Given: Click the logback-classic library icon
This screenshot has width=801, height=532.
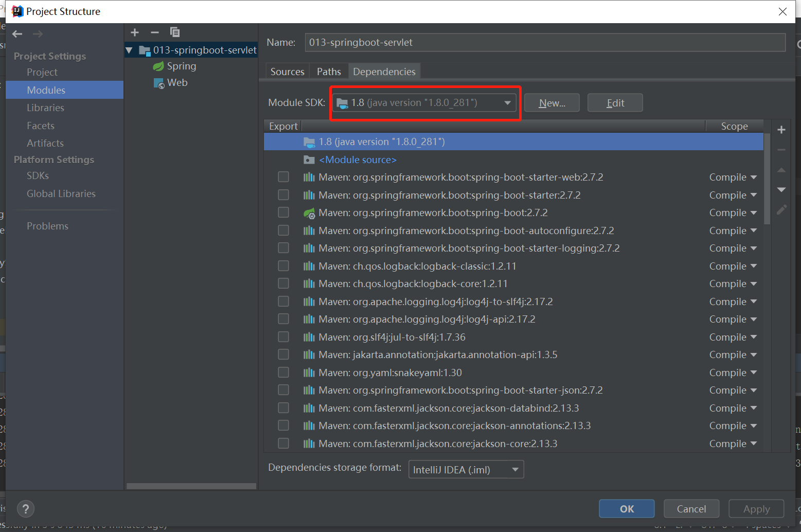Looking at the screenshot, I should [x=309, y=267].
